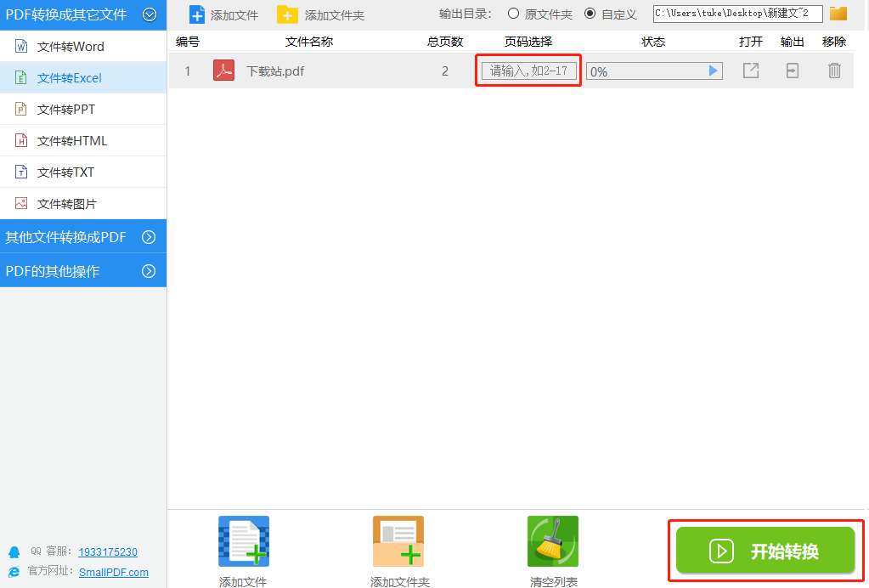The height and width of the screenshot is (588, 869).
Task: Click the 0% conversion progress bar
Action: click(654, 71)
